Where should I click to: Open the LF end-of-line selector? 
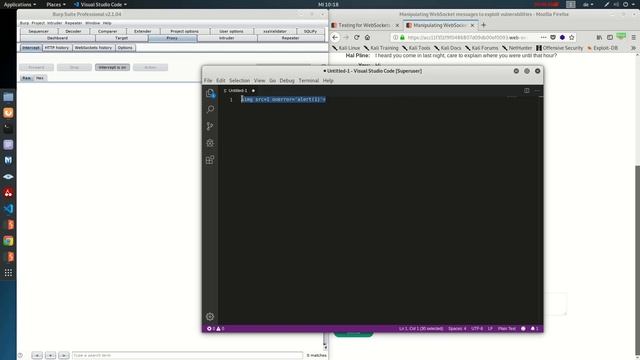(490, 329)
